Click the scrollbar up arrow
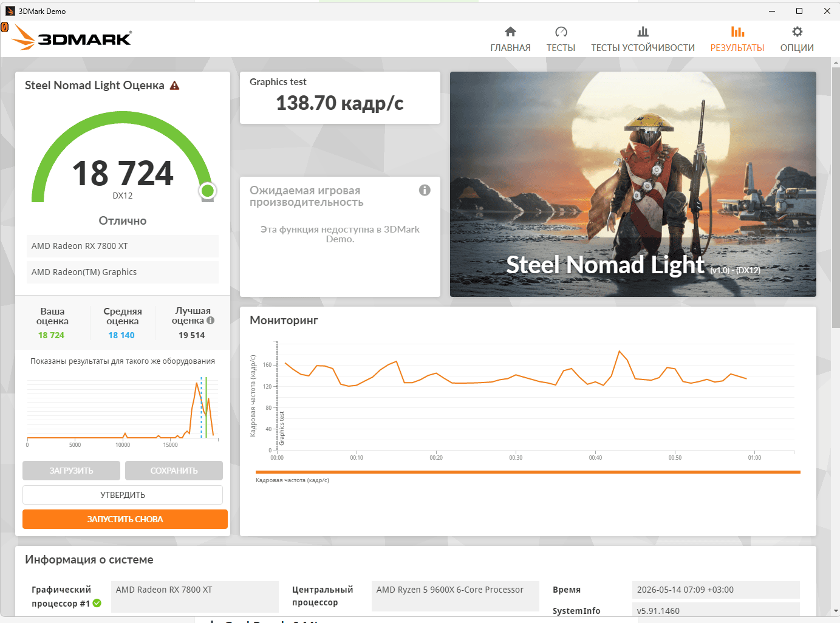840x623 pixels. [x=835, y=62]
